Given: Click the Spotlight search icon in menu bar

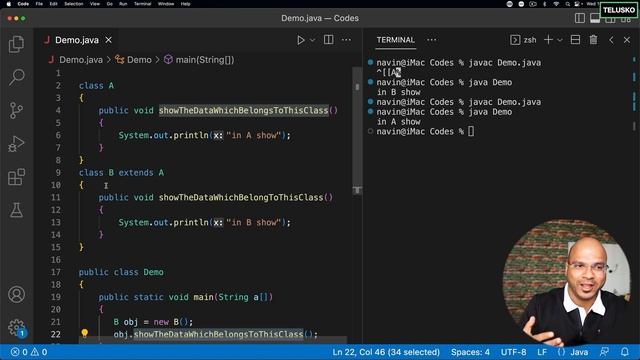Looking at the screenshot, I should (568, 4).
